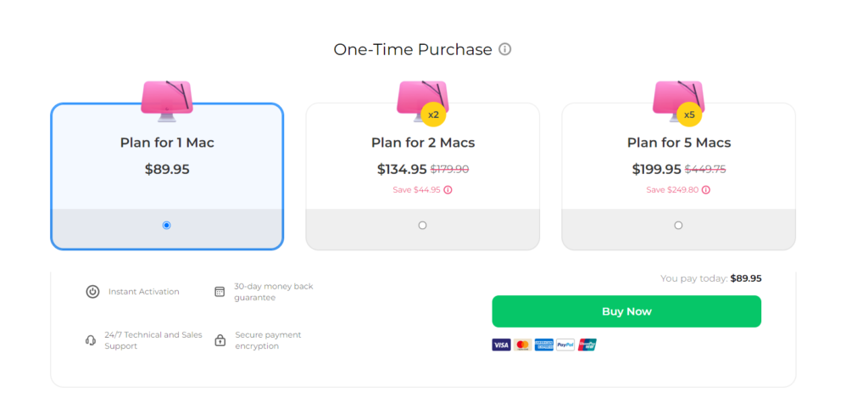Click the info icon next to Save $249.80
868x409 pixels.
click(706, 190)
